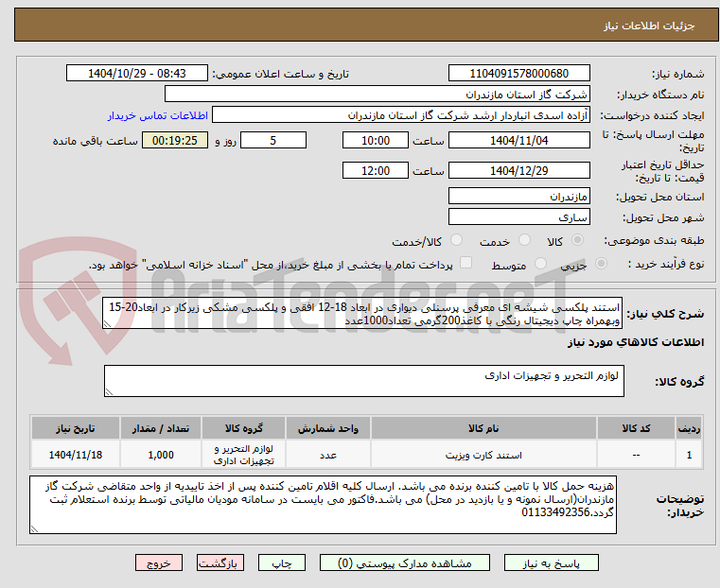
Task: Click the quantity cell 1,000
Action: click(161, 455)
